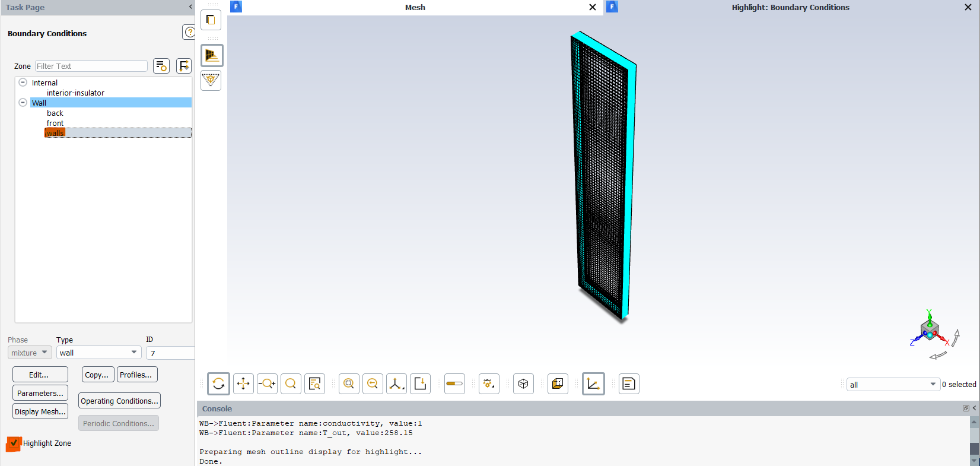
Task: Open the axis orientation view options
Action: tap(396, 383)
